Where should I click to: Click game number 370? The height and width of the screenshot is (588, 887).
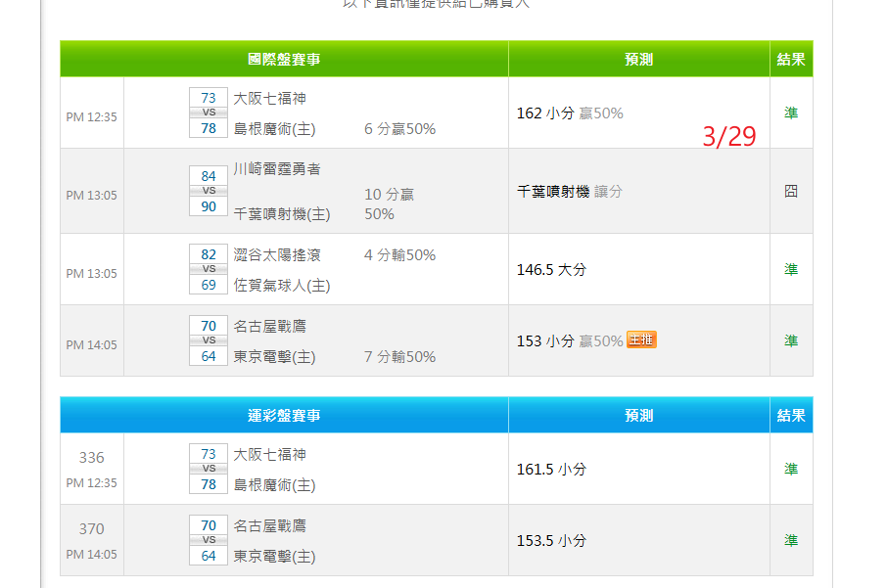92,528
